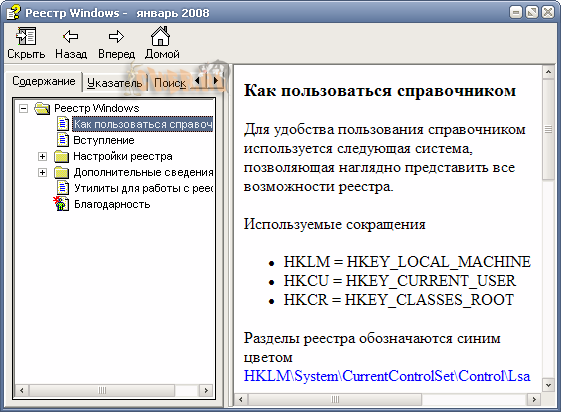Click tree panel horizontal scroll left arrow
Viewport: 561px width, 412px height.
22,390
